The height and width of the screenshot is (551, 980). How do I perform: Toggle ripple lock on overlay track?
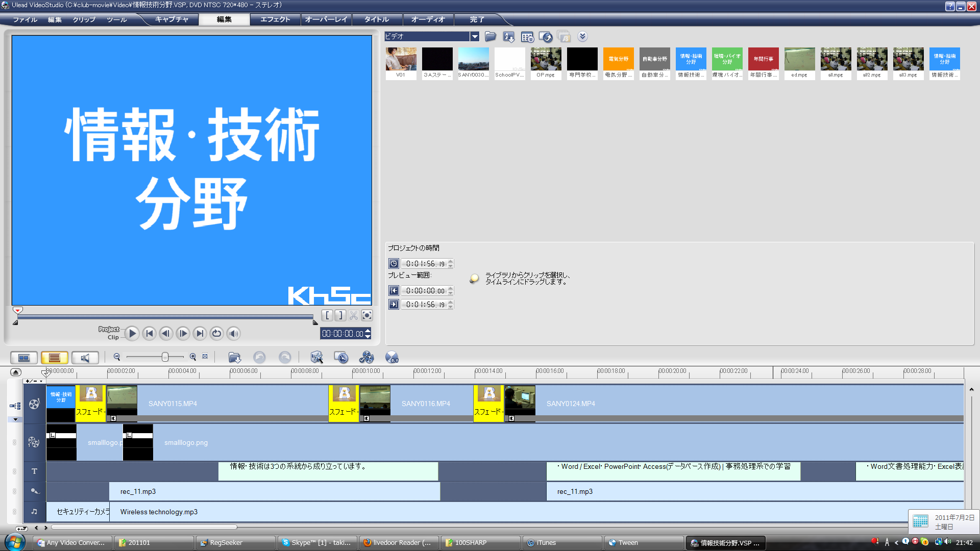click(x=14, y=442)
